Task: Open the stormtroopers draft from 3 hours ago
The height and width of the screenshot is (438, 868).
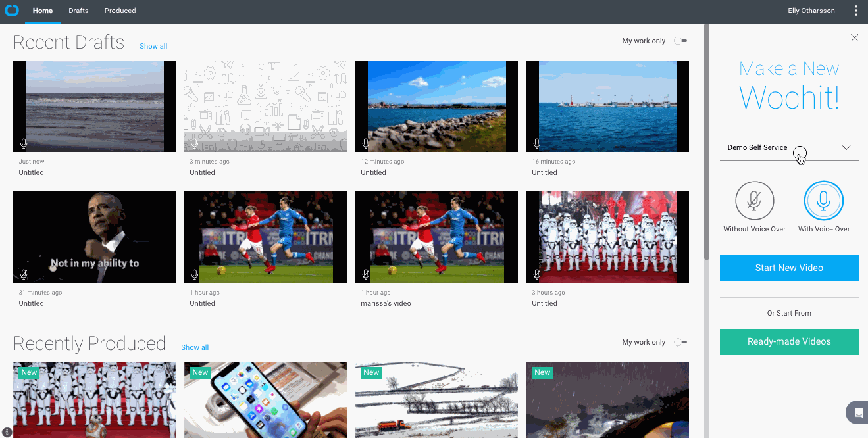Action: coord(608,237)
